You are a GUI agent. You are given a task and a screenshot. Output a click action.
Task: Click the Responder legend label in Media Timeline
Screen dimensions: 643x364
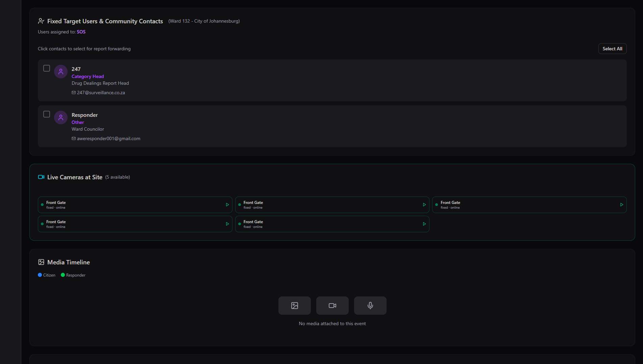[x=76, y=275]
